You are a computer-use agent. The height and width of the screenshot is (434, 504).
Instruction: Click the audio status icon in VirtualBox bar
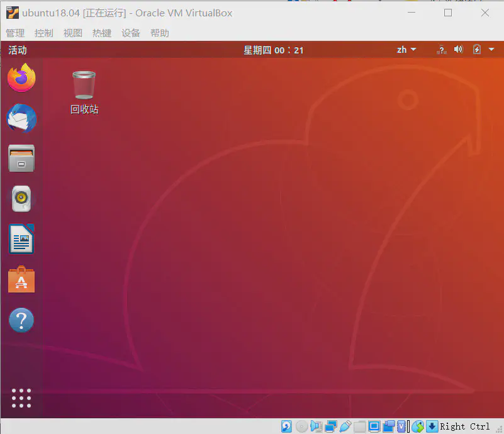click(x=316, y=426)
